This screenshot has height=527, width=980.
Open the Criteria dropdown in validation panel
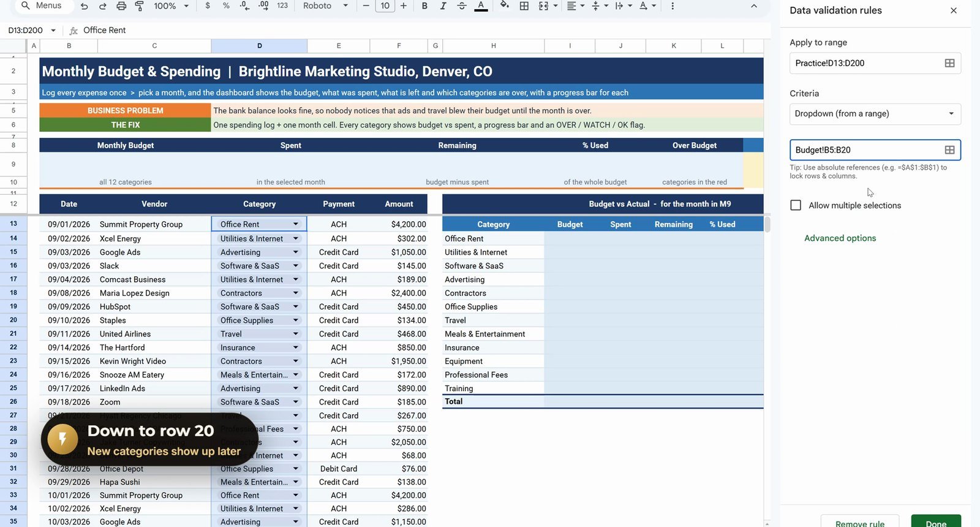pyautogui.click(x=875, y=114)
